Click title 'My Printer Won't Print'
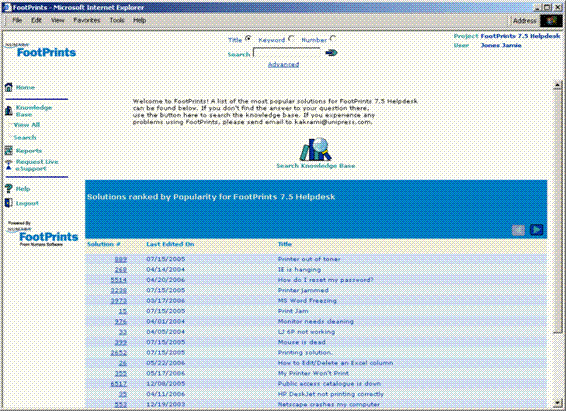Viewport: 566px width, 411px height. point(313,373)
